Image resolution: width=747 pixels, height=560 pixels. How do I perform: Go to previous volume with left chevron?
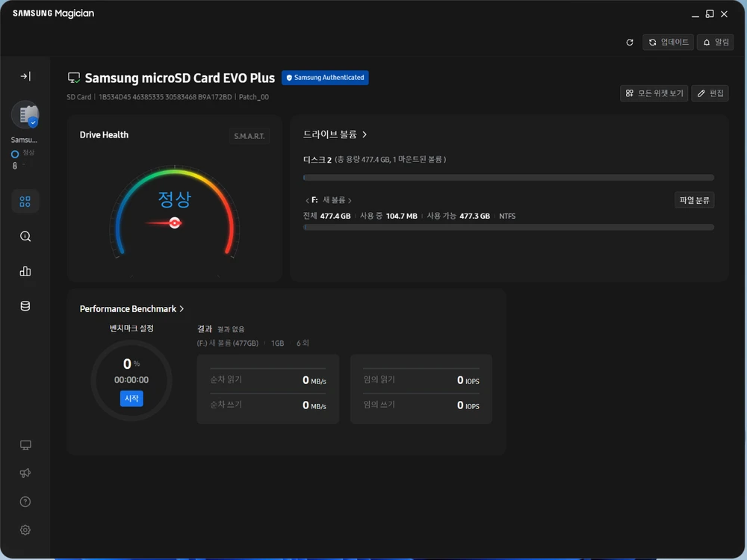click(307, 200)
